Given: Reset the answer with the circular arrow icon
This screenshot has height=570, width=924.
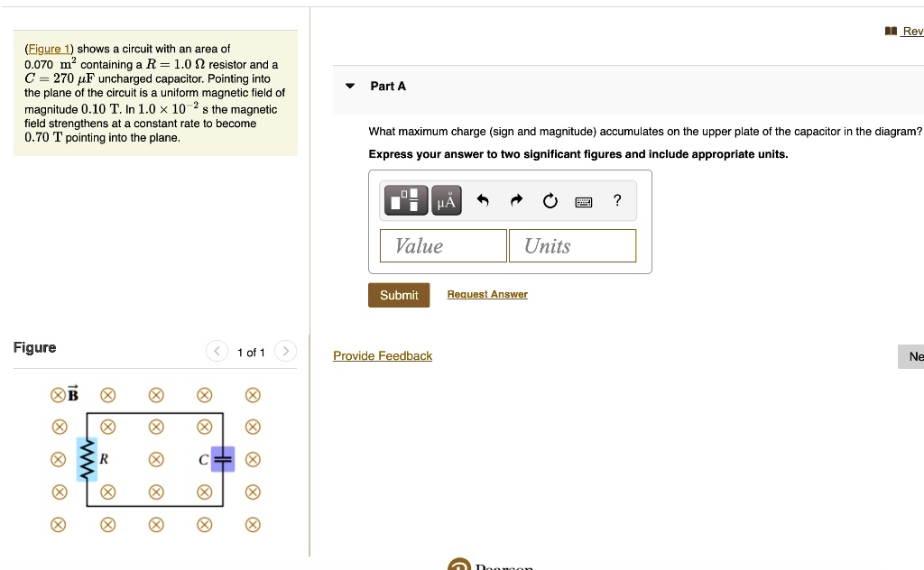Looking at the screenshot, I should (x=550, y=200).
